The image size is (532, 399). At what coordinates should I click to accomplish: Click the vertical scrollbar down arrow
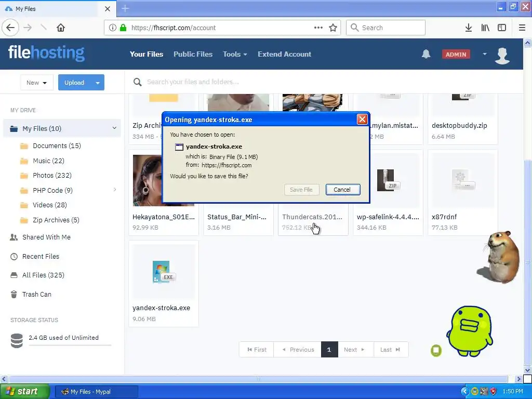coord(527,370)
